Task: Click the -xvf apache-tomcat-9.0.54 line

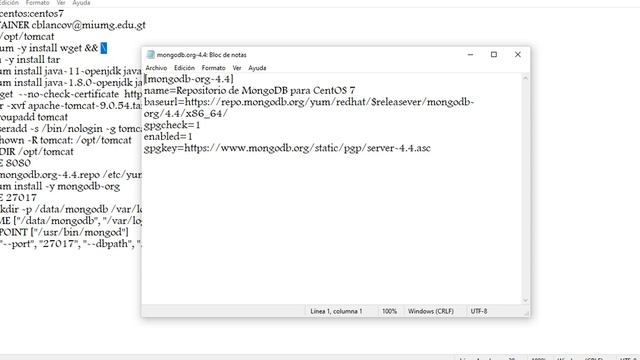Action: click(x=71, y=106)
